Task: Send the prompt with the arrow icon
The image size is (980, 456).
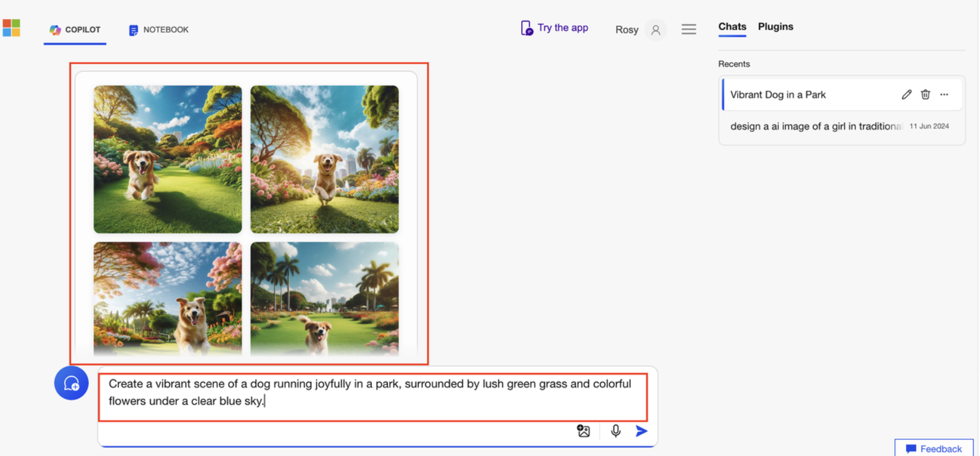Action: point(641,431)
